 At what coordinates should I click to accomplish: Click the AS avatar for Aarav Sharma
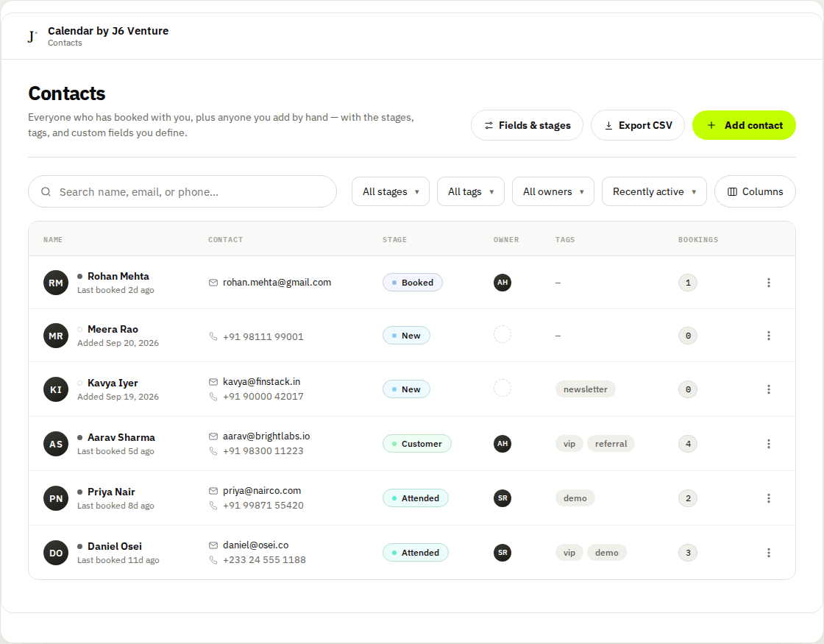56,444
